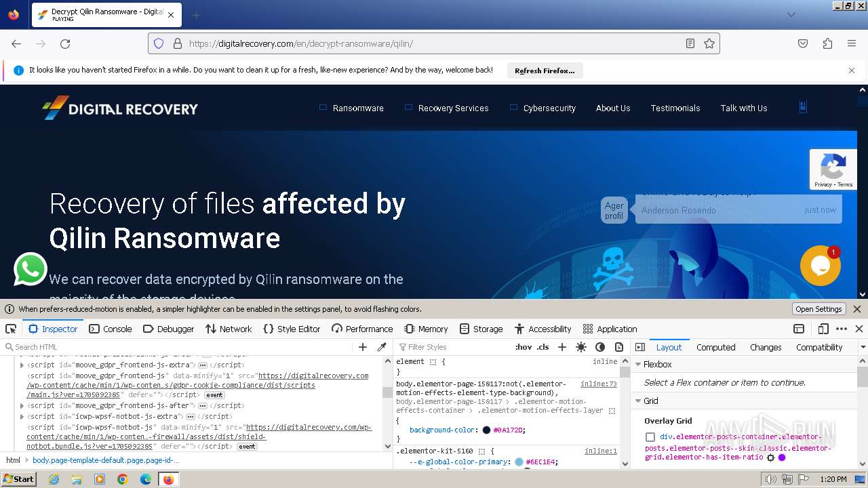
Task: Select the eyedropper color grabber icon
Action: tap(382, 347)
